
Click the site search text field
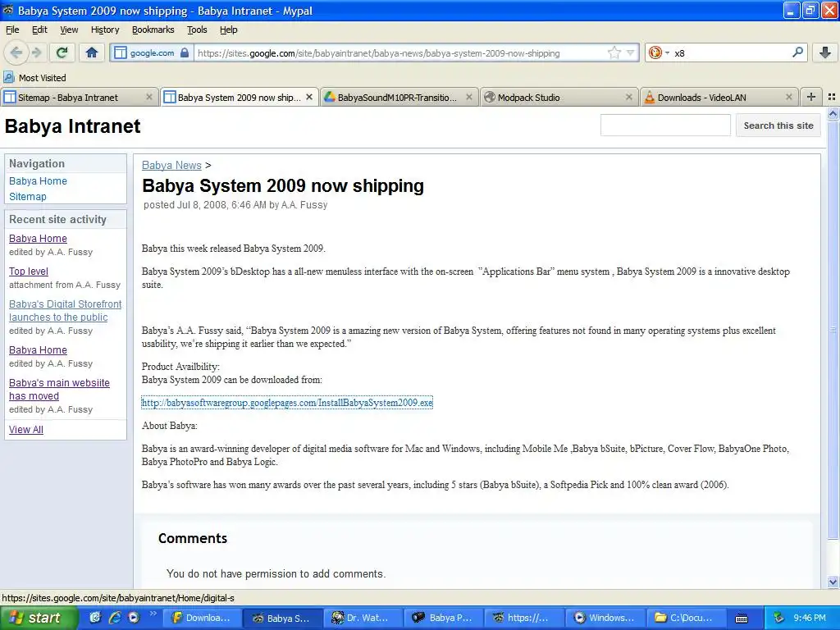pos(665,126)
